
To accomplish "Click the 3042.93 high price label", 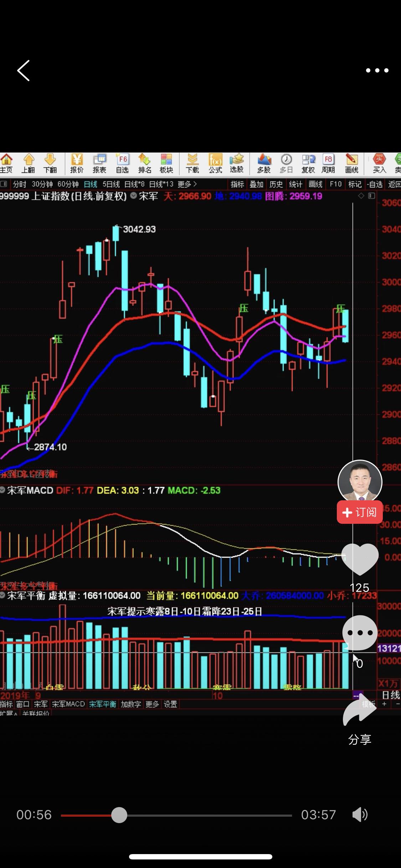I will (x=139, y=229).
